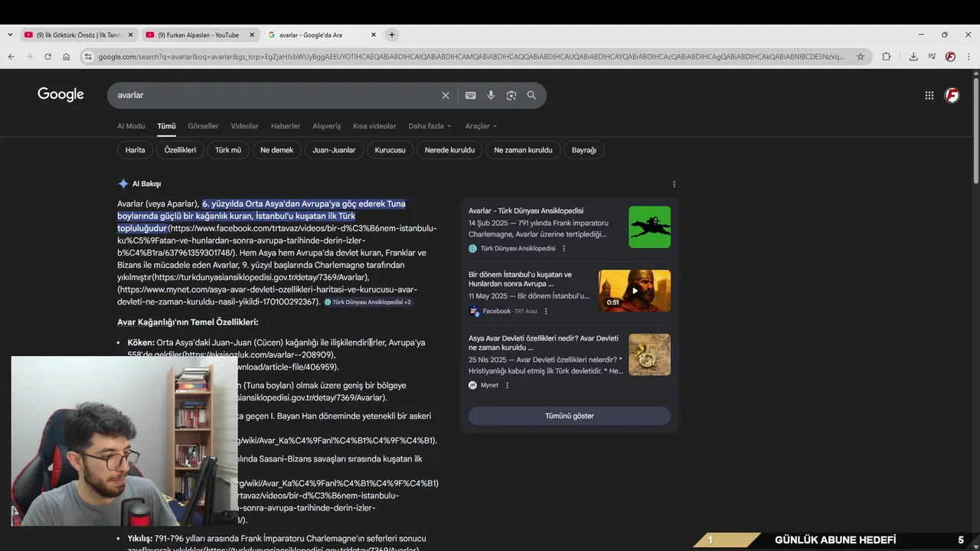Click the Google logo
980x551 pixels.
click(60, 94)
